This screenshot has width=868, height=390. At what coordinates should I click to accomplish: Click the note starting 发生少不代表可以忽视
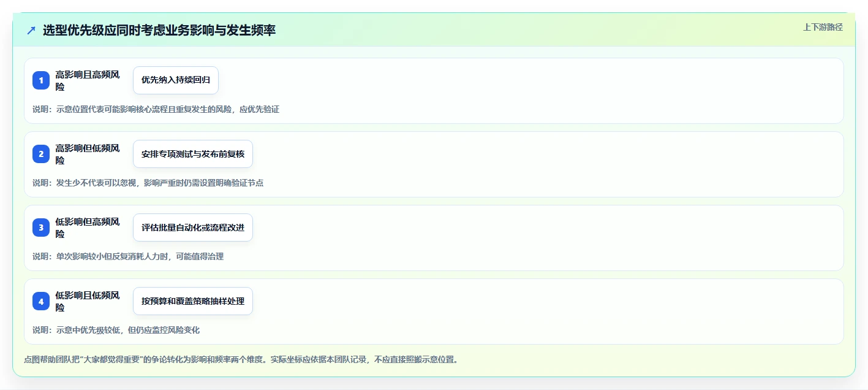pos(148,183)
